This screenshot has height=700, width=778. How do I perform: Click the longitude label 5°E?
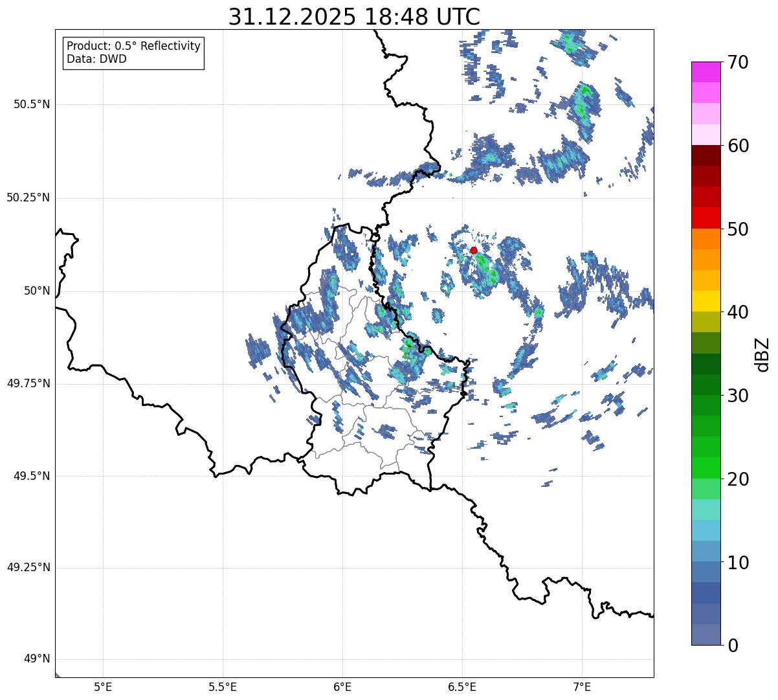(103, 687)
